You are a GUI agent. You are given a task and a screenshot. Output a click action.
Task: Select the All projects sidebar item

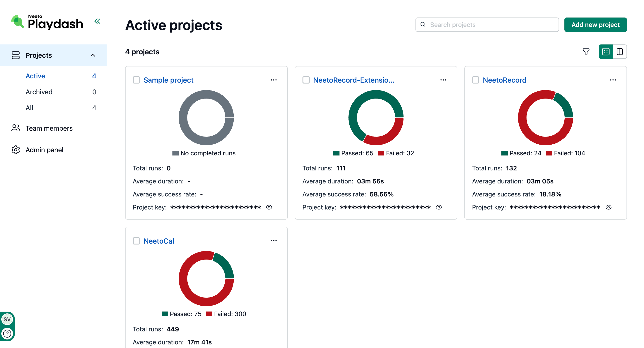click(29, 108)
